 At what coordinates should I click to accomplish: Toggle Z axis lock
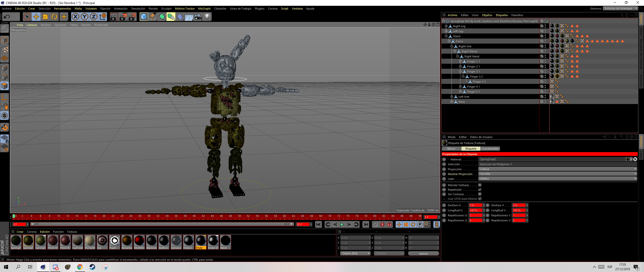94,17
